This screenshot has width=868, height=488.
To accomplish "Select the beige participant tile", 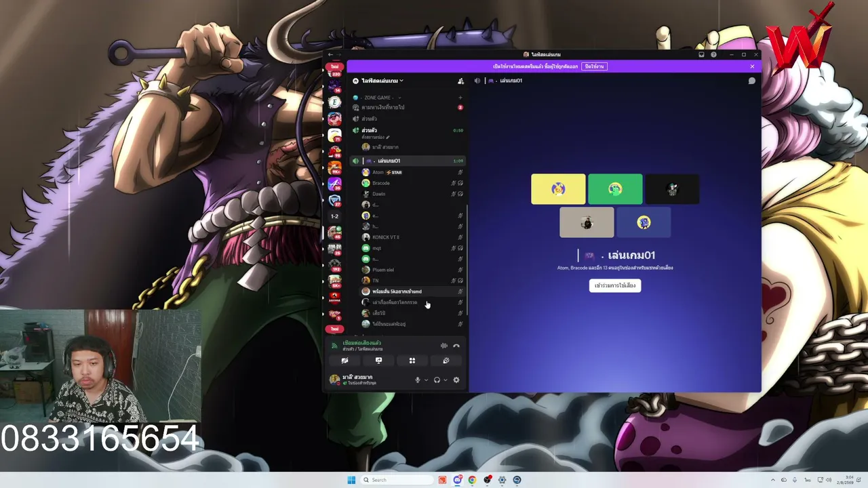I will click(587, 222).
